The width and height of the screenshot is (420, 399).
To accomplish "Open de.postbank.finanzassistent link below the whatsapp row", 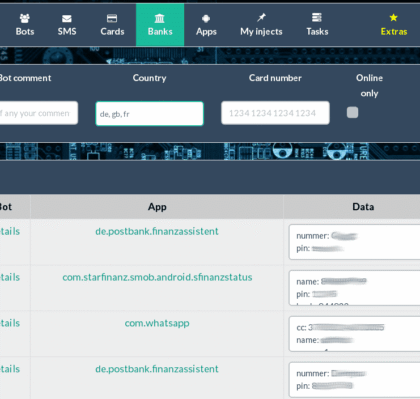I will click(157, 369).
